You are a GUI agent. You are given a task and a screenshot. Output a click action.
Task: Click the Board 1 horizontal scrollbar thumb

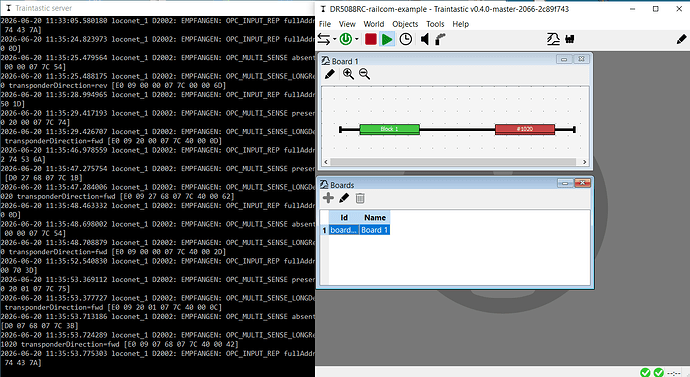[x=453, y=162]
